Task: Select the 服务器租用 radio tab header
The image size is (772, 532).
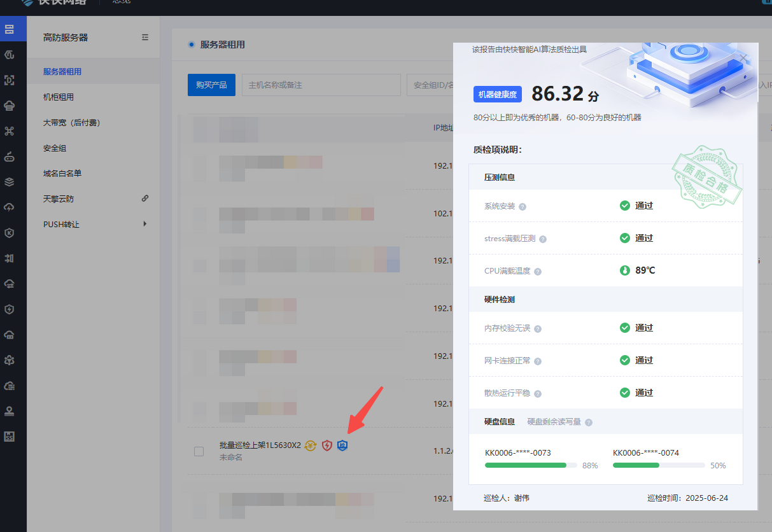Action: point(191,45)
